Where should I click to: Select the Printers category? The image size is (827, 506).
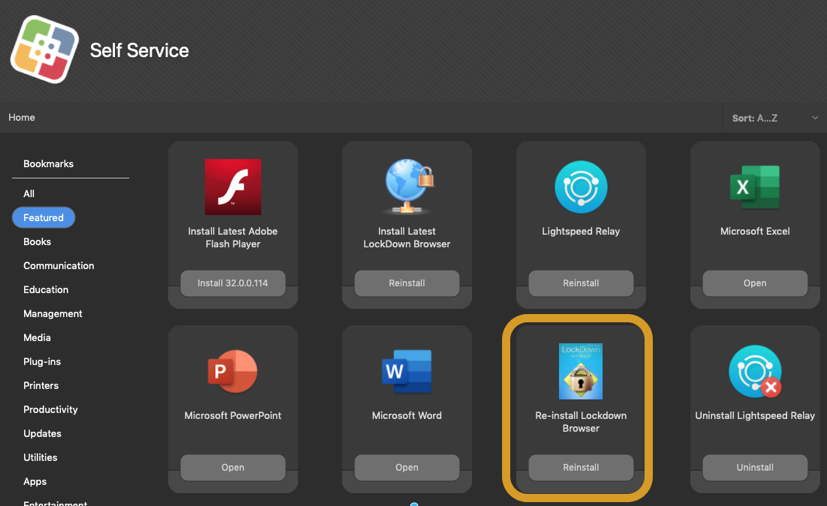pos(41,386)
